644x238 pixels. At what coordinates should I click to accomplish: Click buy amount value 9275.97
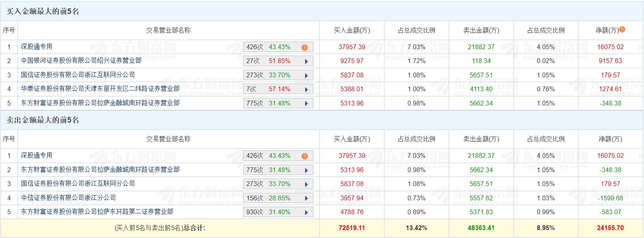352,61
